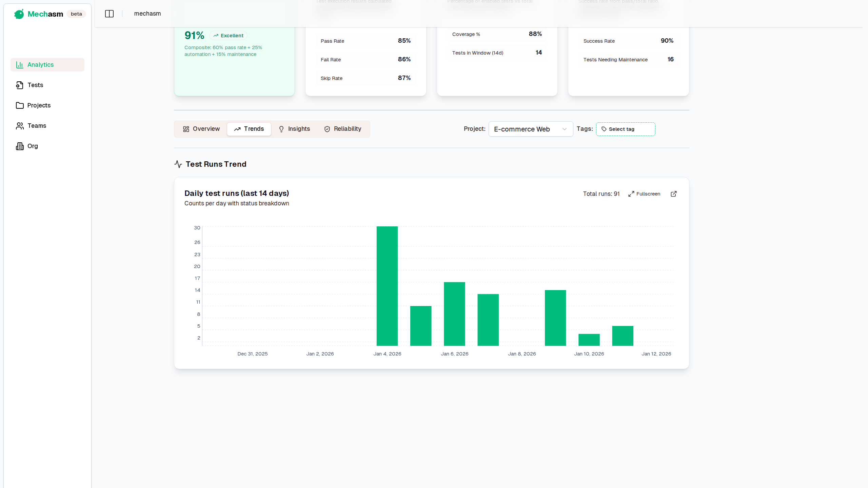The width and height of the screenshot is (868, 488).
Task: Open the Tests sidebar icon
Action: (x=20, y=85)
